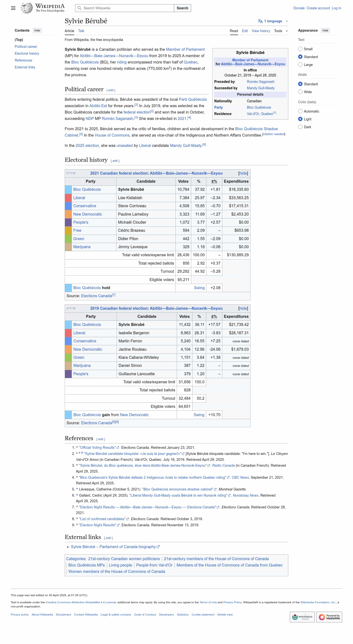The width and height of the screenshot is (353, 644).
Task: Click the Log in link
Action: 336,8
